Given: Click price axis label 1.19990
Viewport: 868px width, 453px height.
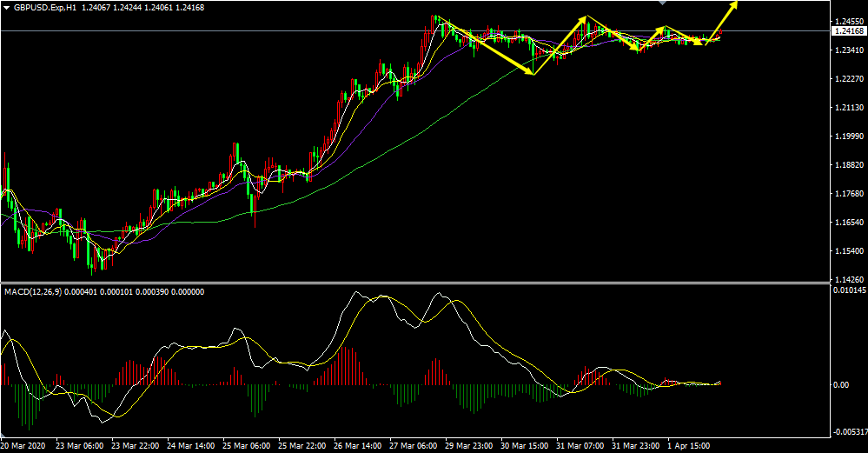Looking at the screenshot, I should (x=849, y=137).
